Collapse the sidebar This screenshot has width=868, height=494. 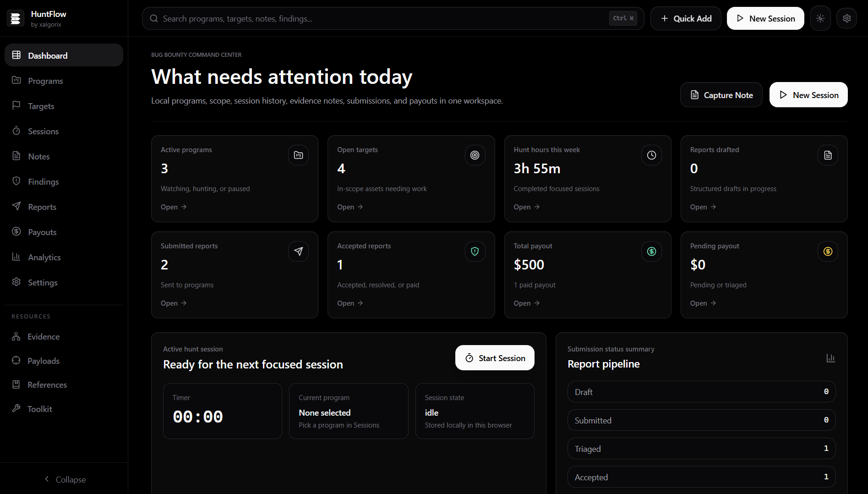tap(64, 479)
